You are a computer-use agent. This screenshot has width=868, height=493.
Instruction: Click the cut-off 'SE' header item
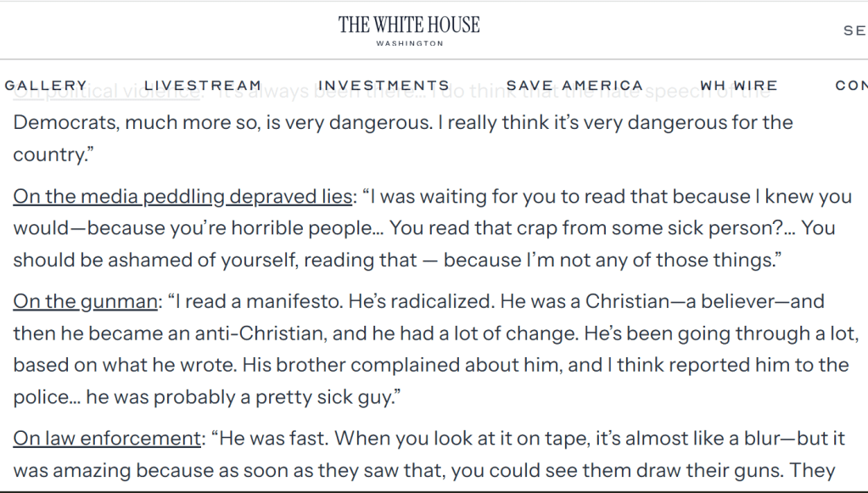pos(854,30)
